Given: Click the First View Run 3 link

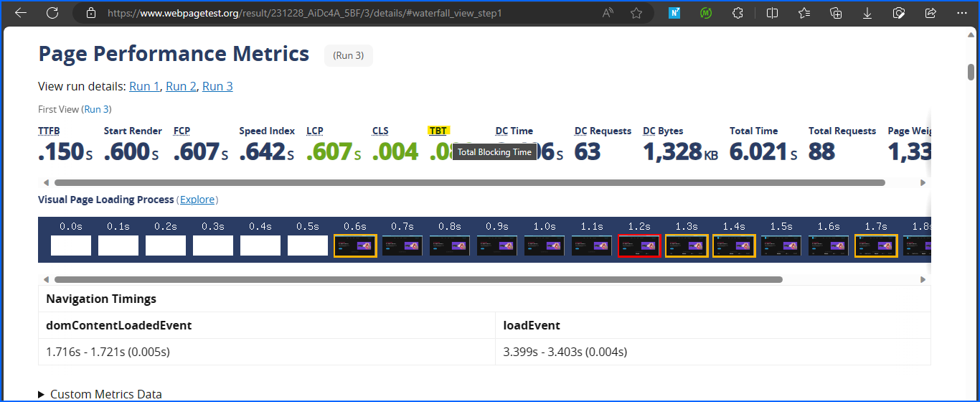Looking at the screenshot, I should point(97,109).
